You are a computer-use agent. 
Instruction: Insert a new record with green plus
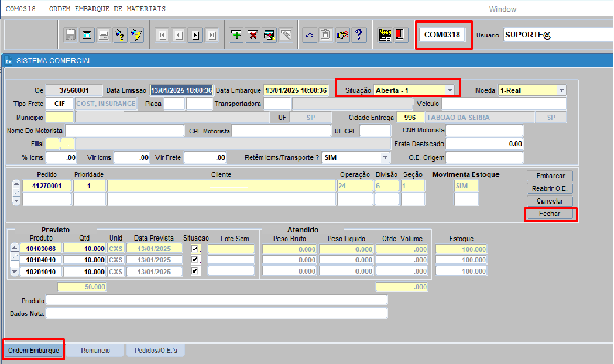pos(236,35)
